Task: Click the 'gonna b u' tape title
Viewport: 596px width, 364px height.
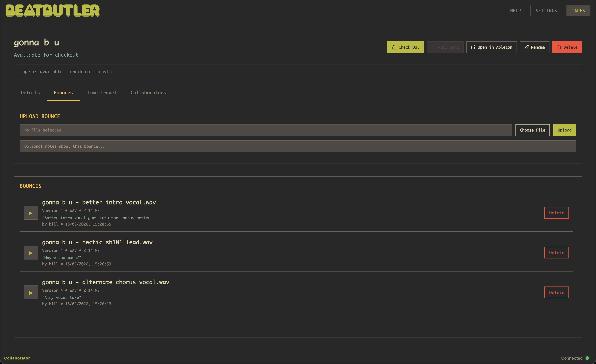Action: coord(37,42)
